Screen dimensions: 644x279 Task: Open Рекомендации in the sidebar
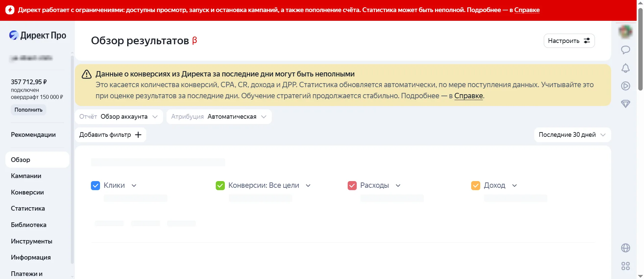point(33,135)
